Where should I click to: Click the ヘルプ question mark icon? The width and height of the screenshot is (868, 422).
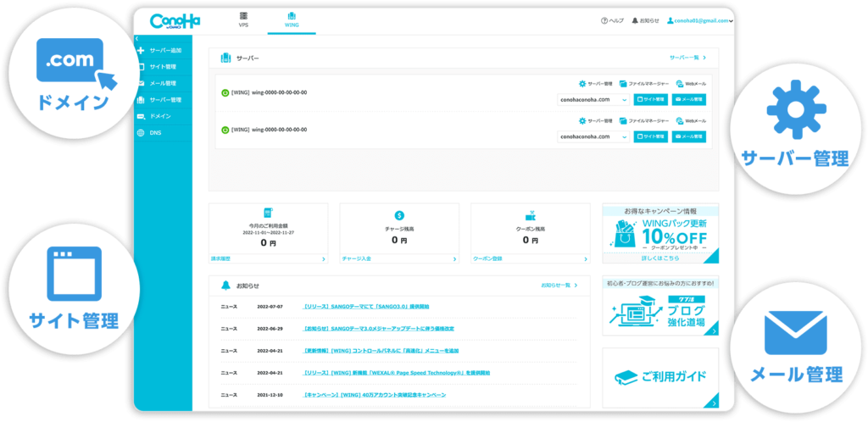(x=604, y=20)
